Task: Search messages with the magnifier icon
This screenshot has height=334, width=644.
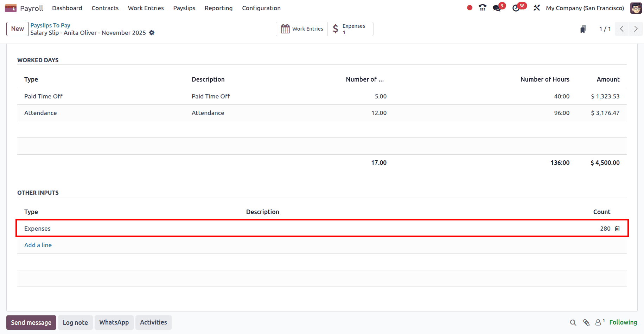Action: [x=573, y=322]
